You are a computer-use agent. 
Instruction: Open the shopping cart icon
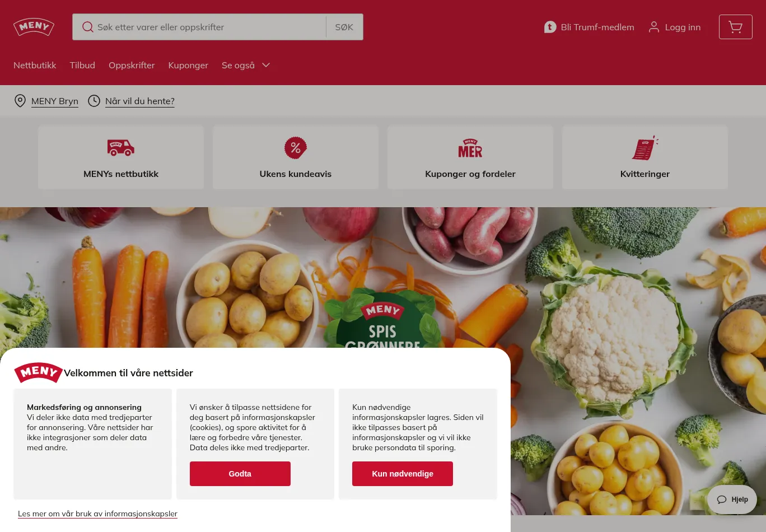coord(735,27)
